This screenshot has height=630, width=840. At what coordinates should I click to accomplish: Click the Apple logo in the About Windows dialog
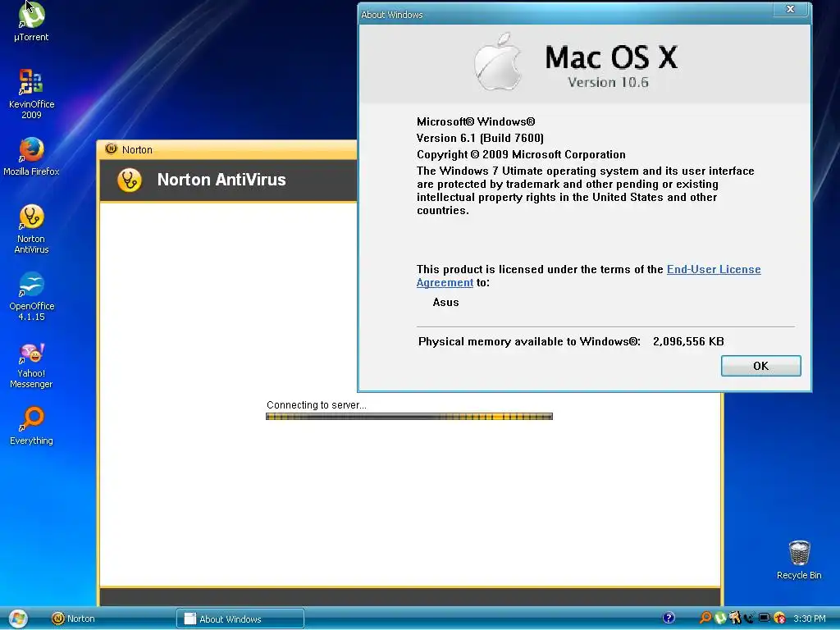click(x=498, y=62)
